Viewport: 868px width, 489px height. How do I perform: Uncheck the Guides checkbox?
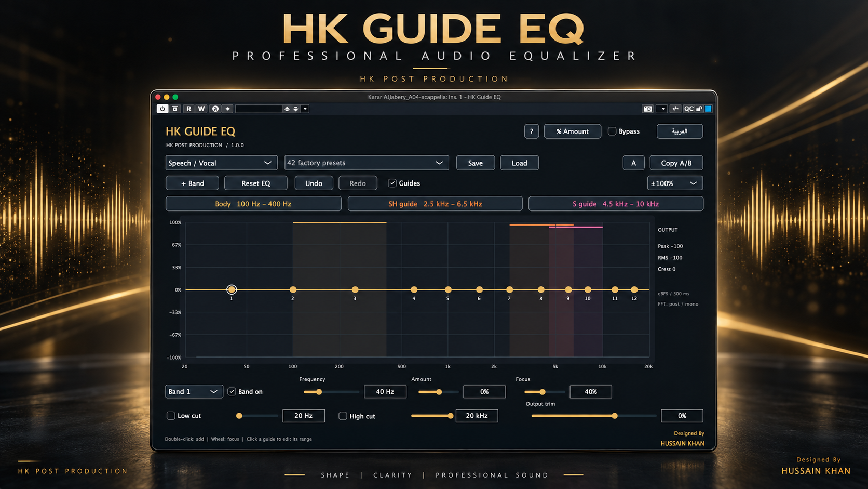coord(392,183)
